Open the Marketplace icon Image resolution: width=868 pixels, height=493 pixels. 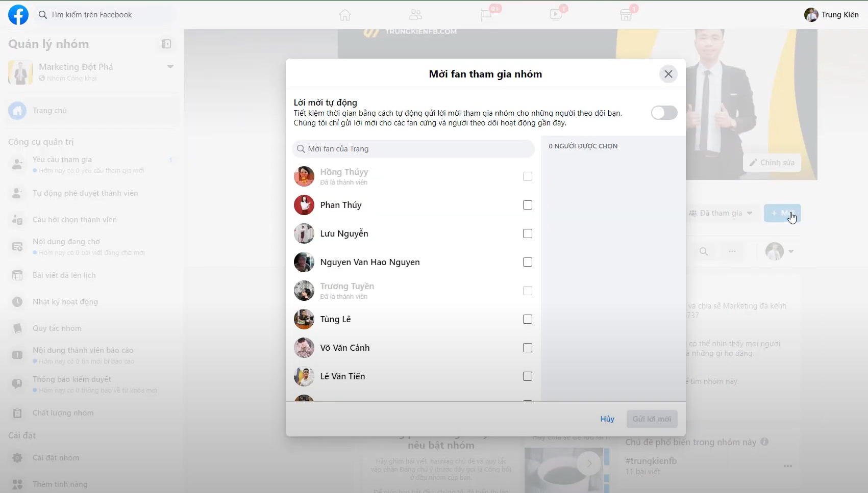[626, 15]
